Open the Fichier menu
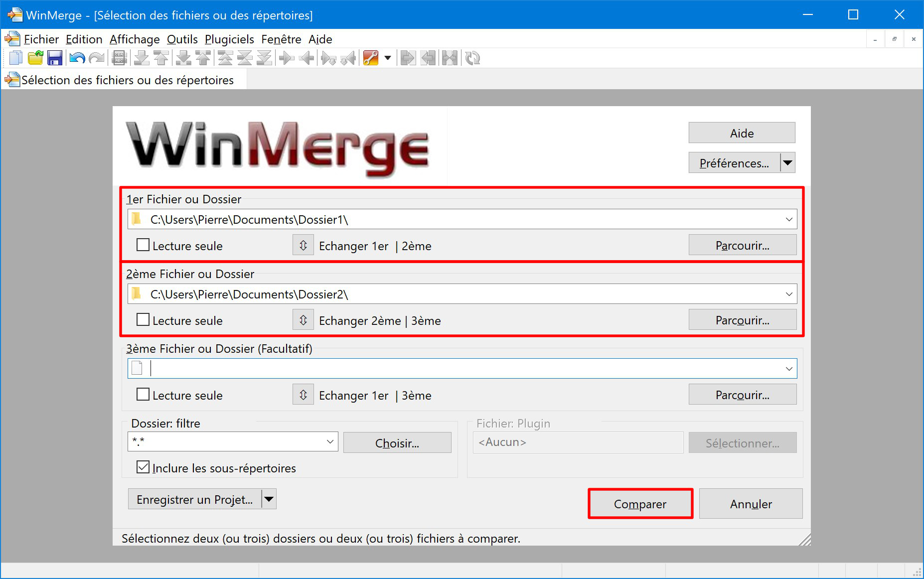This screenshot has height=579, width=924. [41, 39]
